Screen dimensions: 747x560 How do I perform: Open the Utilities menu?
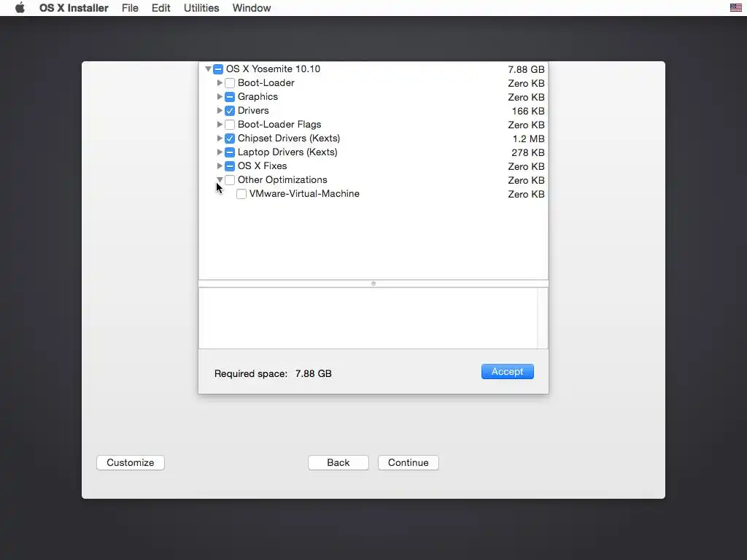click(201, 8)
